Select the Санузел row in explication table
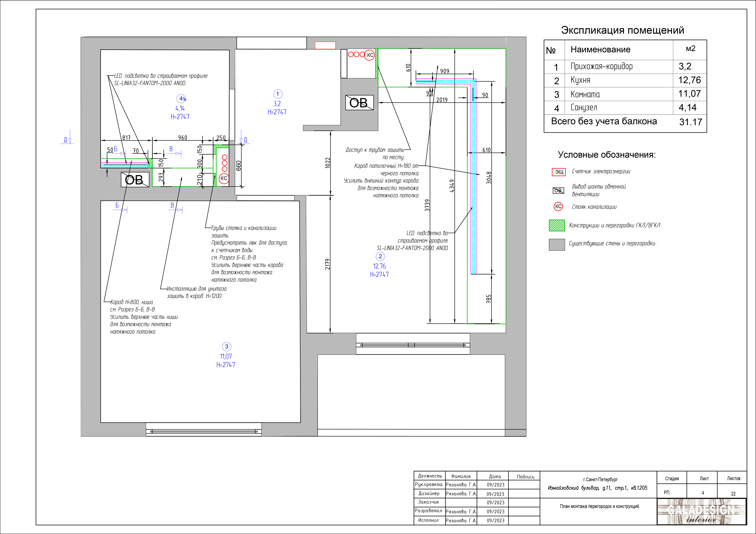 coord(625,108)
